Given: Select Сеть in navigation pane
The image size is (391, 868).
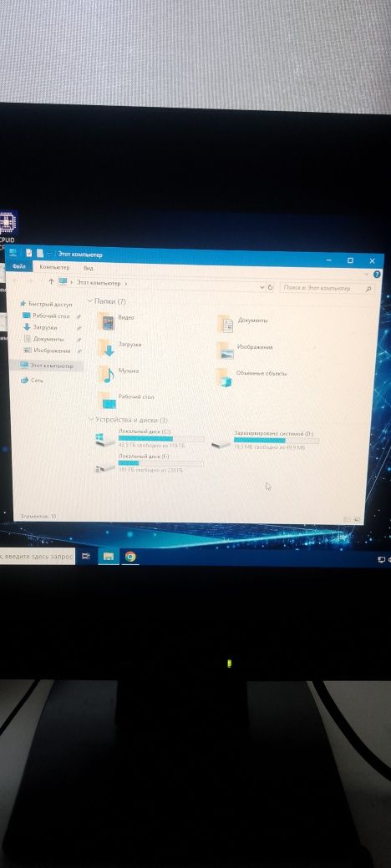Looking at the screenshot, I should tap(32, 381).
